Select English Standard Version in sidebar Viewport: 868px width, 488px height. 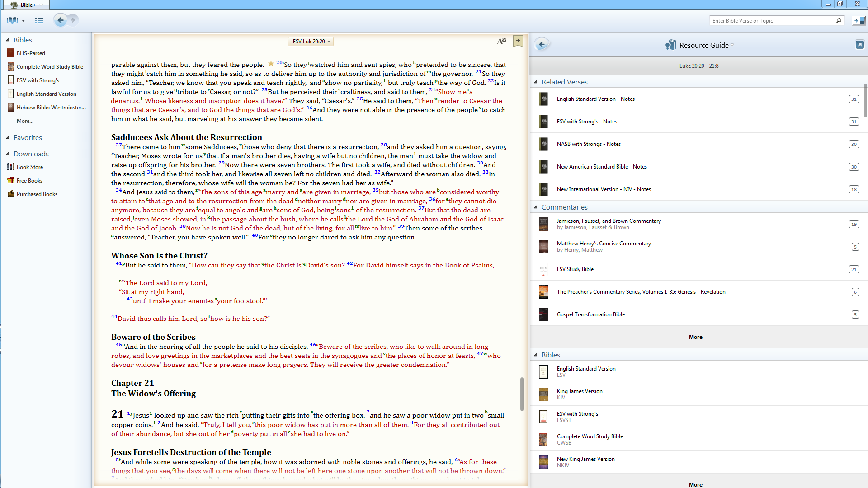coord(47,94)
